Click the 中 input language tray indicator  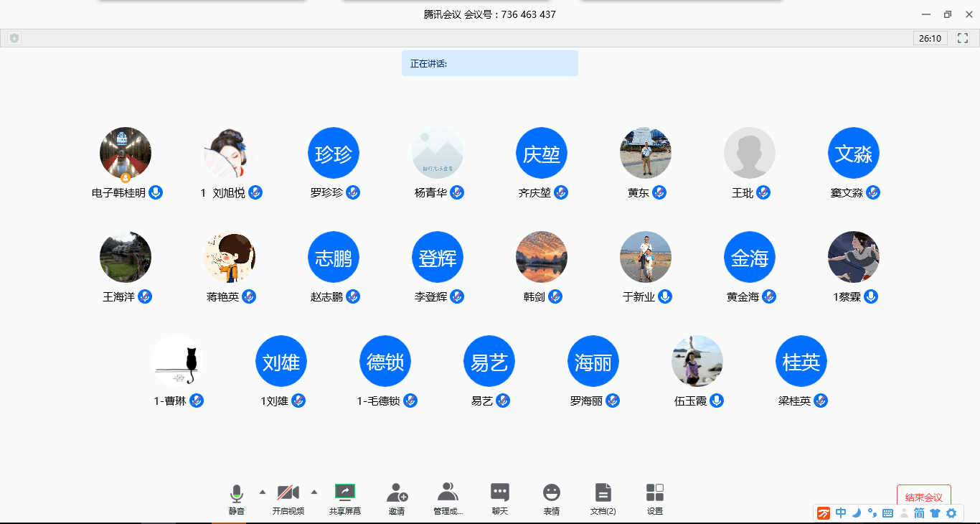click(841, 513)
